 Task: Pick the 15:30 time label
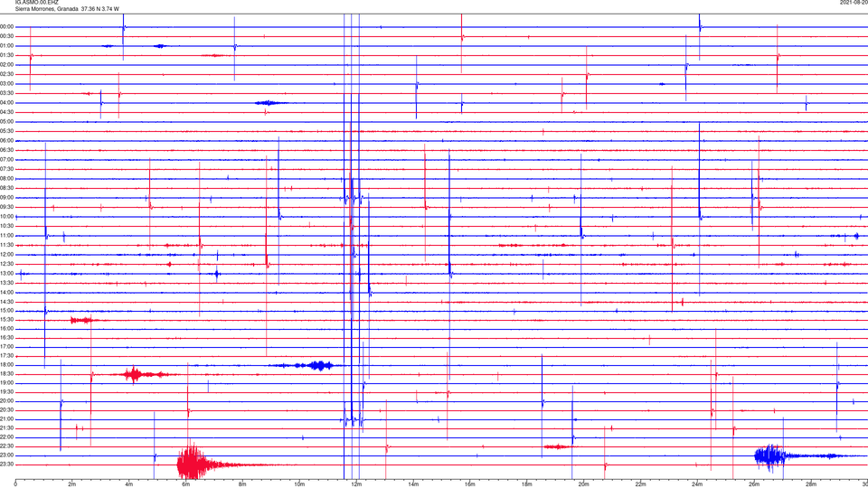point(7,320)
